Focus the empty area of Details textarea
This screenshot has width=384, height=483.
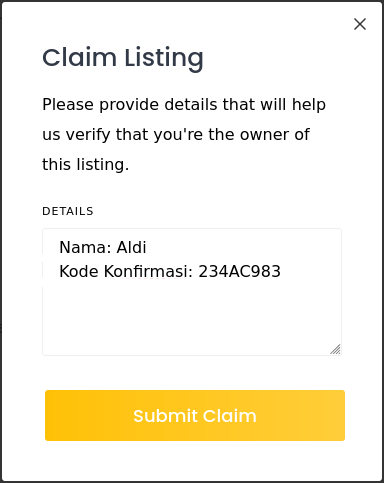tap(192, 317)
